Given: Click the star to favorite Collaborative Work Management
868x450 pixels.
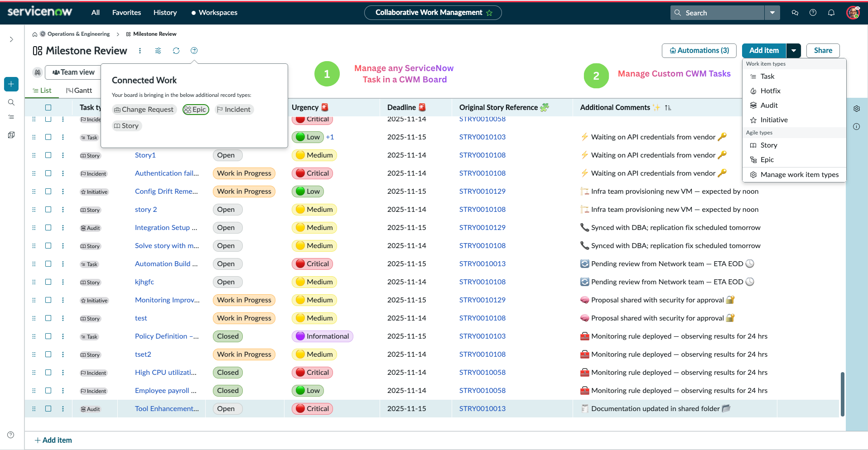Looking at the screenshot, I should point(489,13).
